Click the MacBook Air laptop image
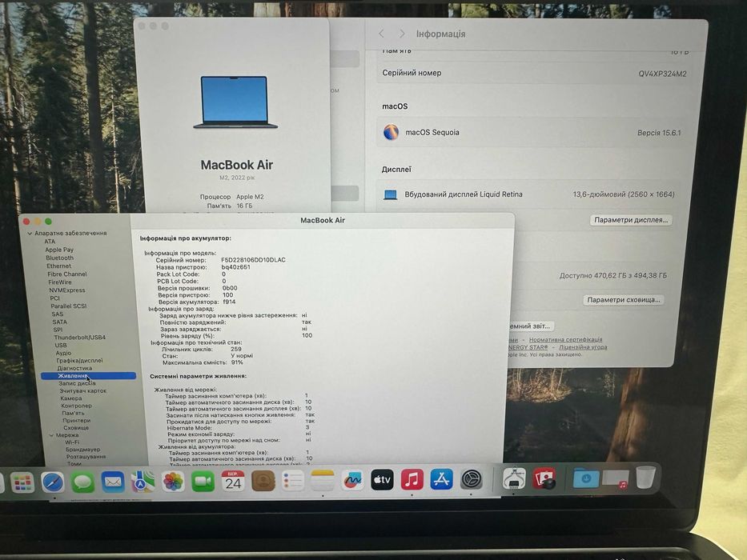Screen dimensions: 747x560 click(235, 102)
